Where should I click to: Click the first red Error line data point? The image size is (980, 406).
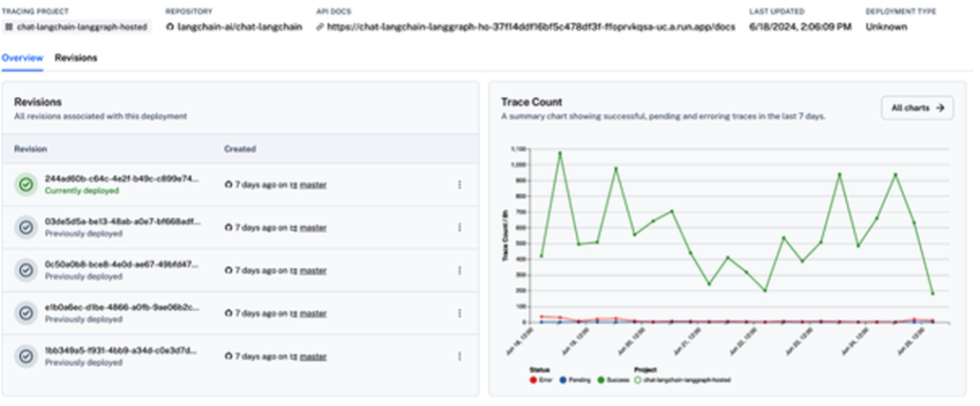(542, 317)
